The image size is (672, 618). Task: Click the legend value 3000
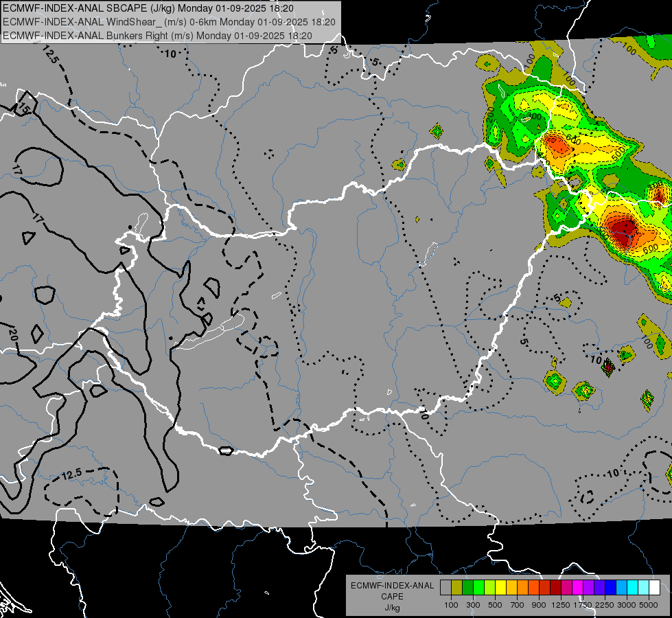pos(627,605)
